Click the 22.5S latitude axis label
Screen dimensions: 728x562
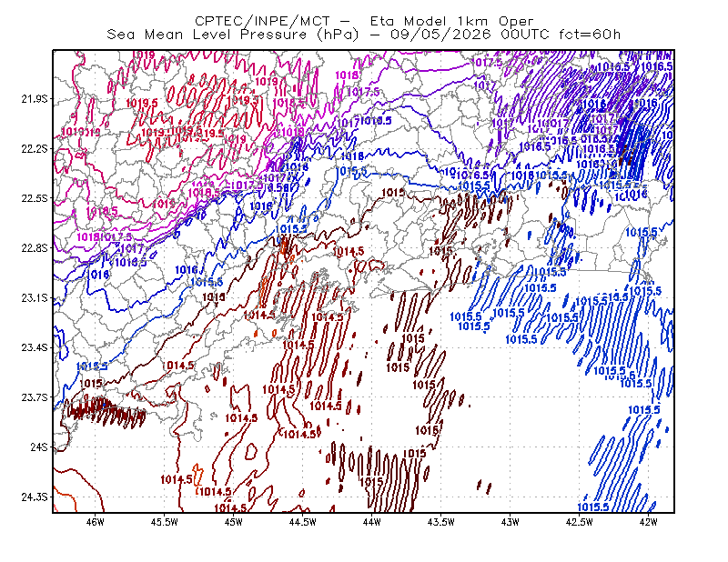tap(35, 198)
